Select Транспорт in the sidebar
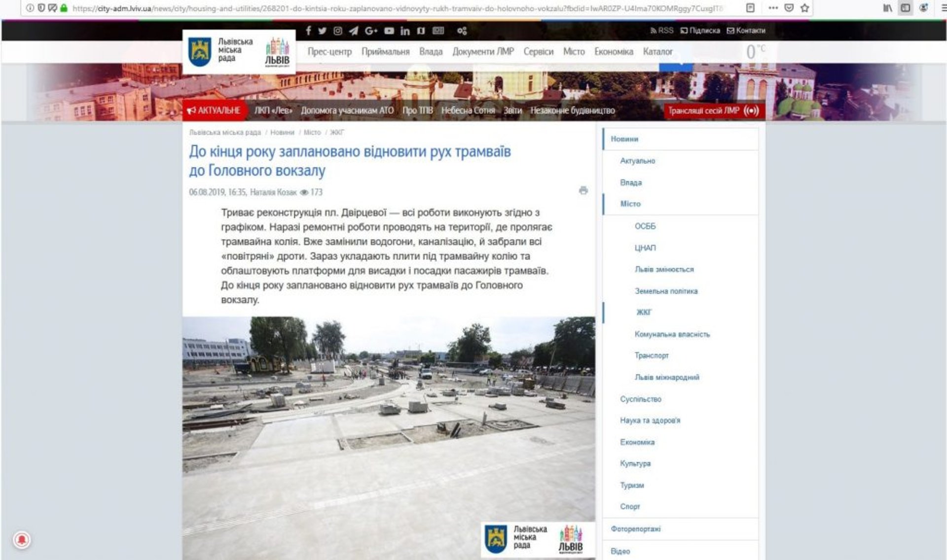Screen dimensions: 947x560 (652, 355)
